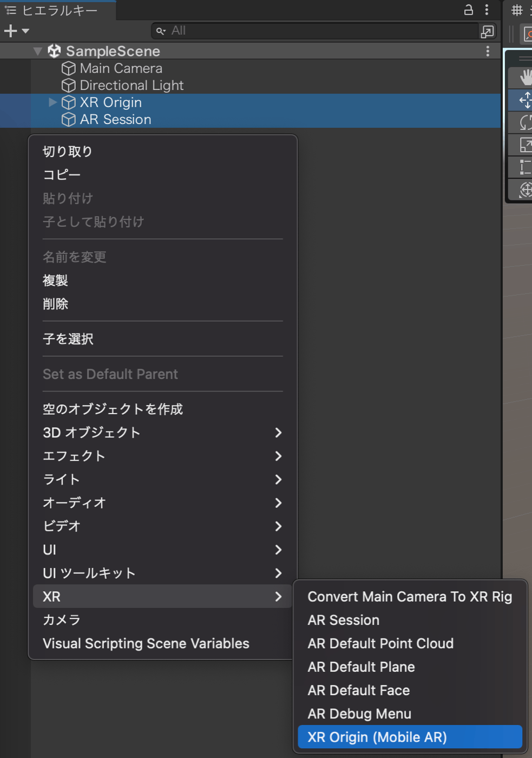This screenshot has width=532, height=758.
Task: Select XR Origin in hierarchy
Action: pos(110,102)
